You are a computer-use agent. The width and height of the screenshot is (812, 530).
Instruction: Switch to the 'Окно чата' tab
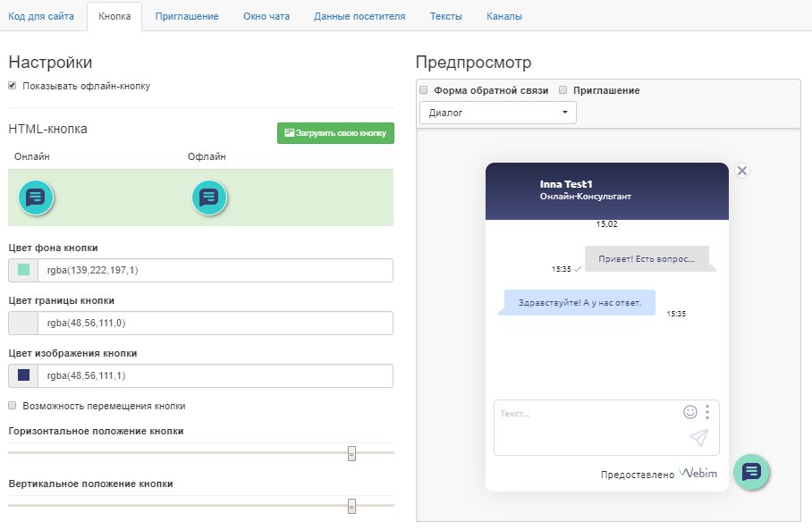coord(266,17)
